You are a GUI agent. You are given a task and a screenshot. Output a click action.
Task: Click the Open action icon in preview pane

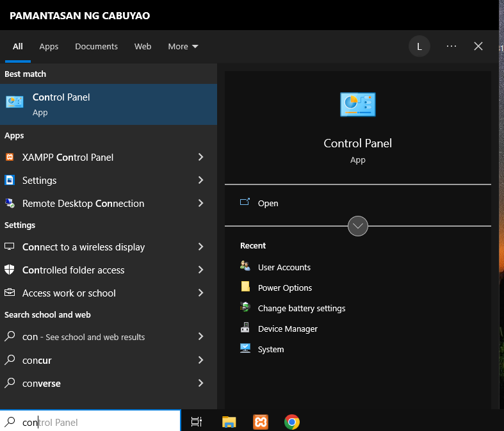[x=245, y=202]
